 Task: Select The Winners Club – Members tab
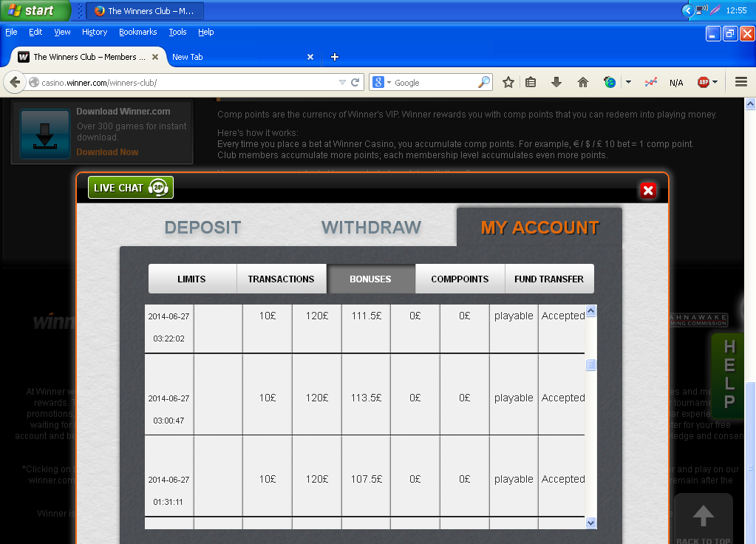pos(89,57)
